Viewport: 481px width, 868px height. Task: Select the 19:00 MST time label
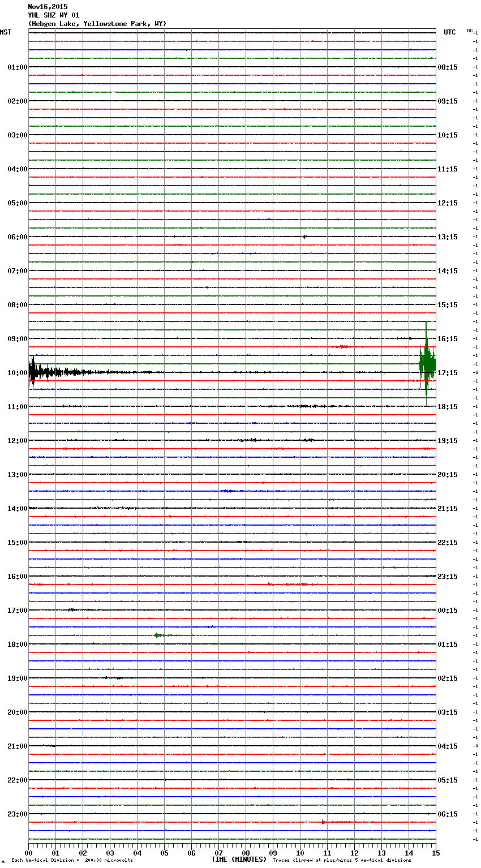pos(18,678)
